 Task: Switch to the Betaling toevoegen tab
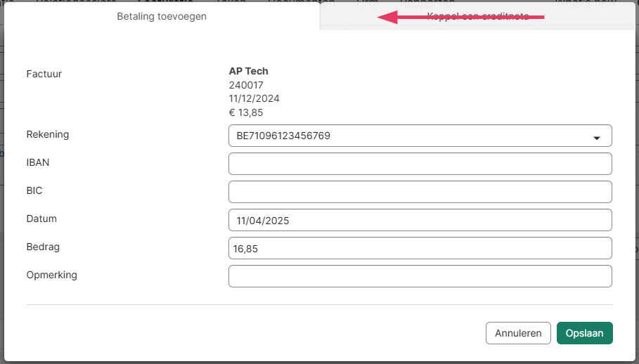click(162, 16)
